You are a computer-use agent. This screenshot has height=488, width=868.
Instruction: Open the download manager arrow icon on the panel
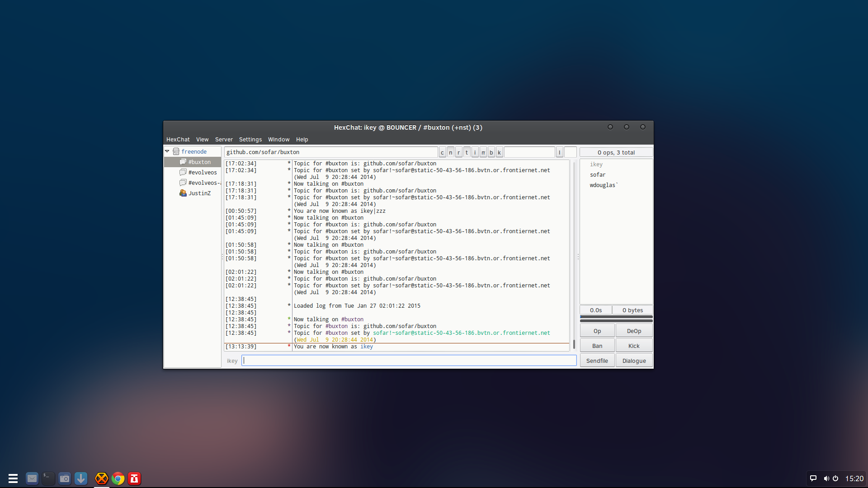(x=81, y=478)
